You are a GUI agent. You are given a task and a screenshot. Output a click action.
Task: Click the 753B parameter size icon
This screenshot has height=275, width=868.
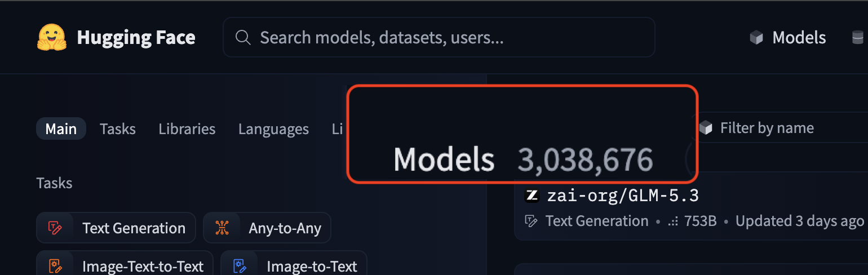coord(672,221)
